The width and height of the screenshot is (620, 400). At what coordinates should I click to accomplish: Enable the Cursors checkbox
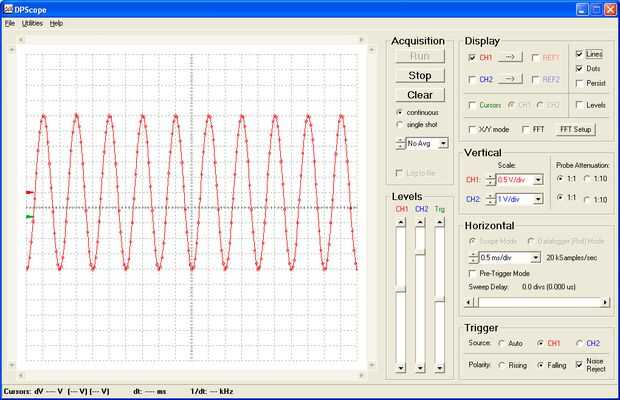[x=472, y=105]
